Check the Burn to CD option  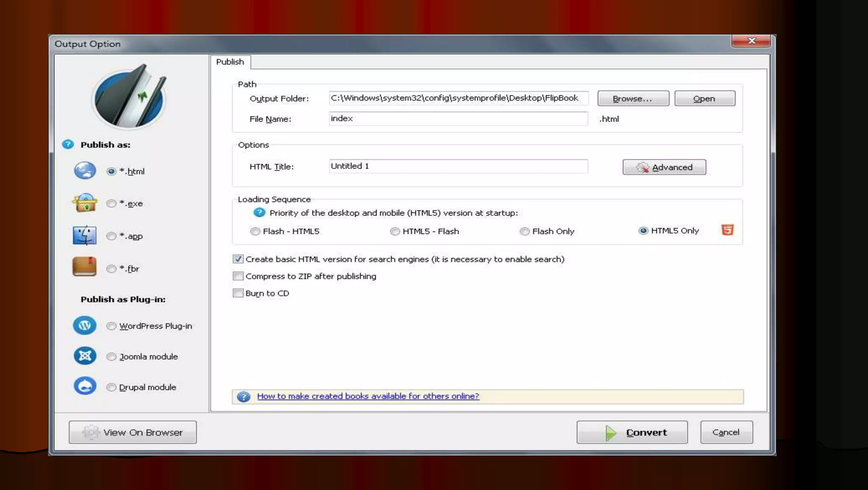[238, 293]
